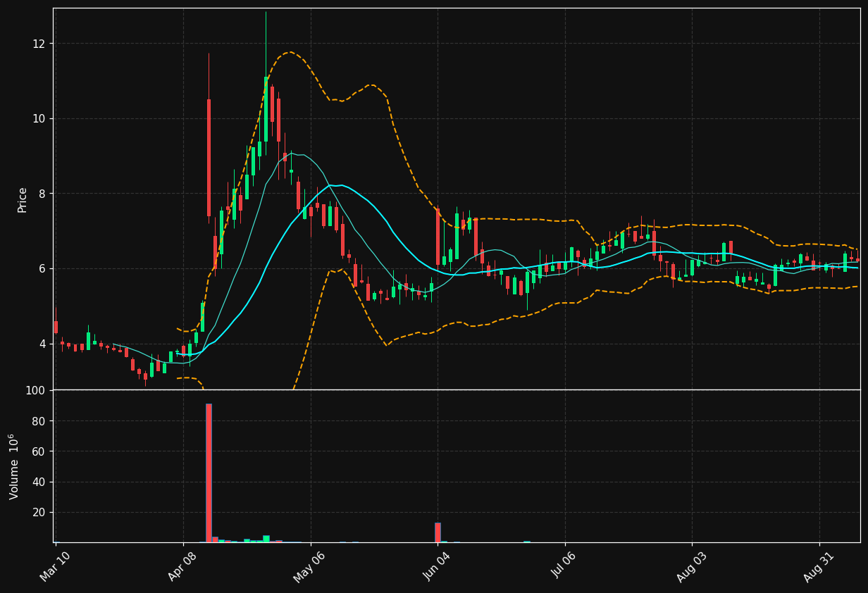Select the tall red candle dropping from 10.5
868x593 pixels.
(209, 158)
